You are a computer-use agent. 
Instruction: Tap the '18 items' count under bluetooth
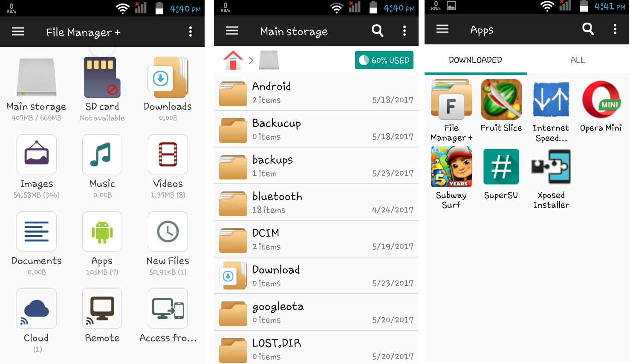[269, 210]
